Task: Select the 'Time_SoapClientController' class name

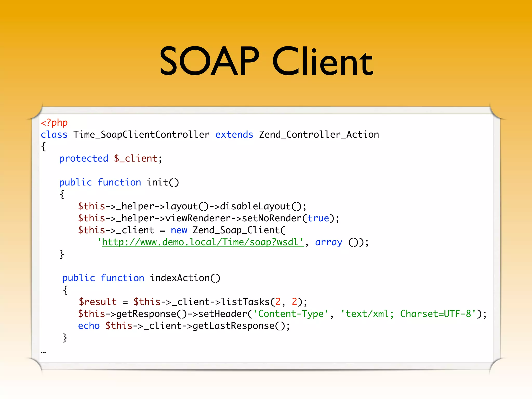Action: coord(141,135)
